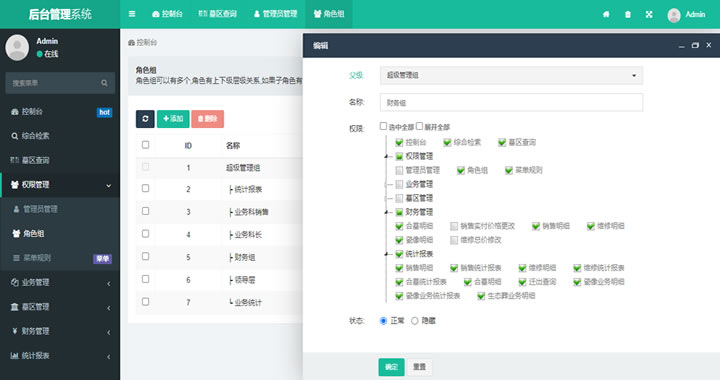Click the refresh button above role table

click(x=145, y=119)
